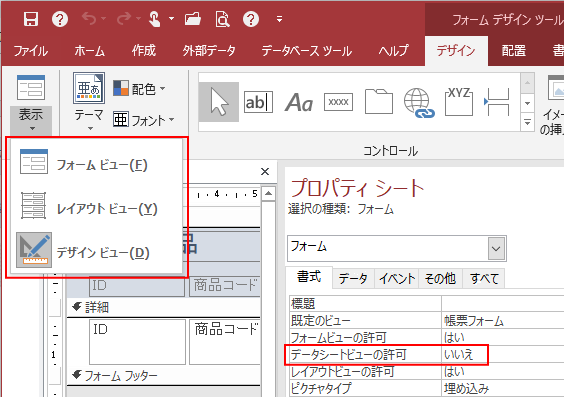
Task: Switch to the データ property tab
Action: [x=353, y=278]
